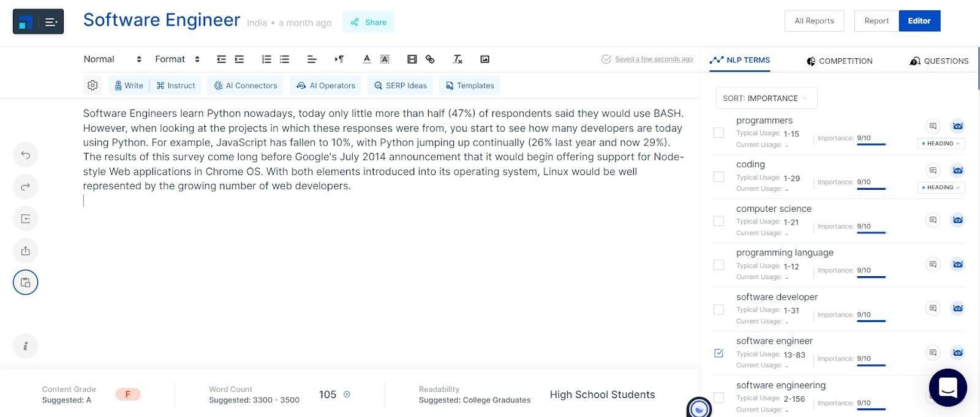Open Heading dropdown for 'coding' term
980x417 pixels.
(941, 187)
